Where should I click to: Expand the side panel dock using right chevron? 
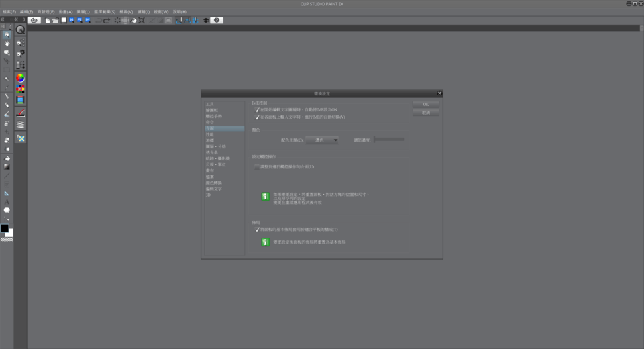(24, 19)
